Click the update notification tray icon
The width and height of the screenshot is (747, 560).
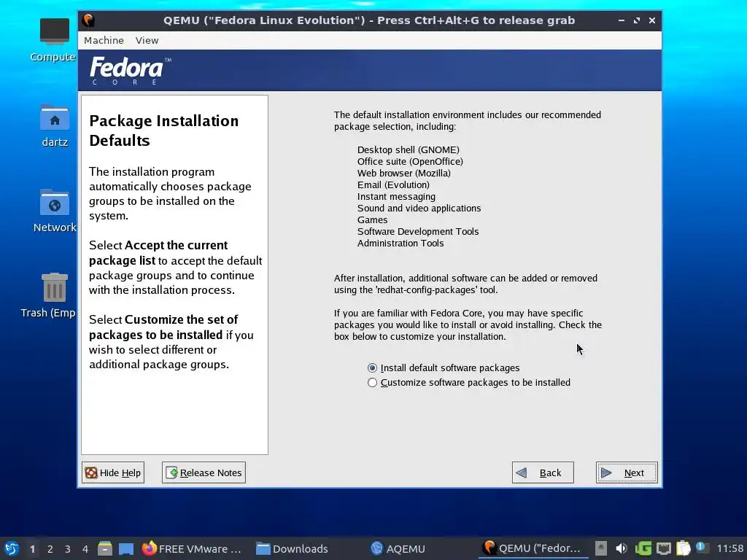coord(702,548)
